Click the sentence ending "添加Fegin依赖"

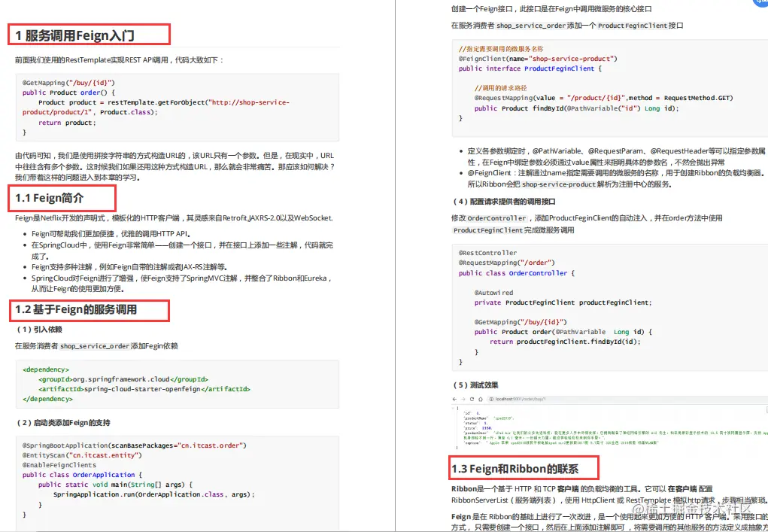tap(96, 346)
